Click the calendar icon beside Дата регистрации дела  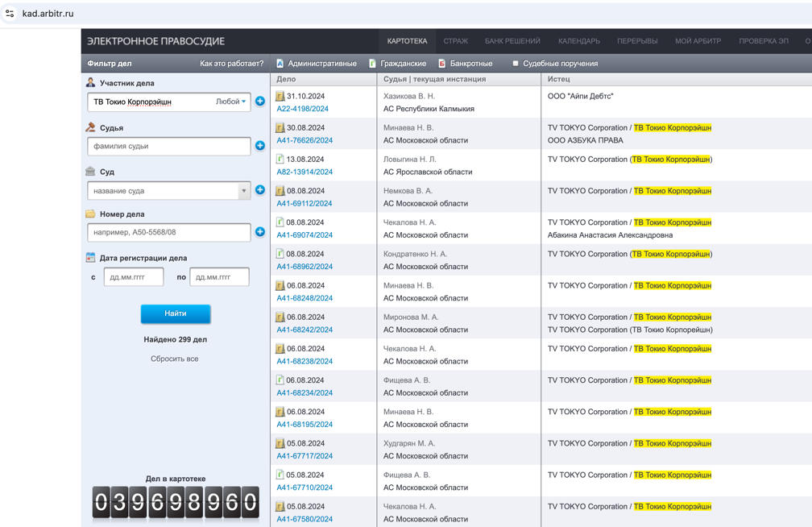[90, 258]
